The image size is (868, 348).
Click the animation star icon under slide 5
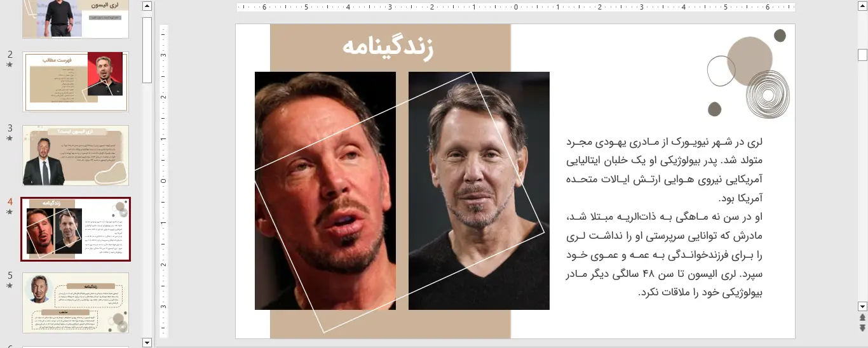pyautogui.click(x=10, y=286)
